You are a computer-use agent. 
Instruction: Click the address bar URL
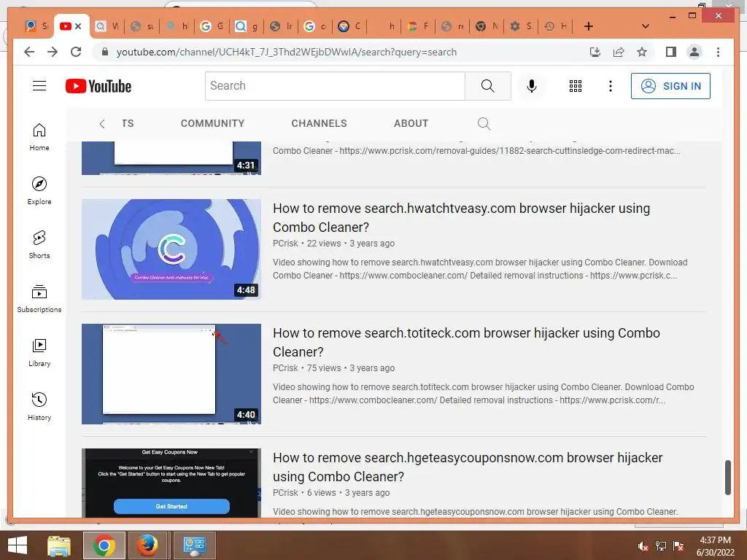coord(286,52)
